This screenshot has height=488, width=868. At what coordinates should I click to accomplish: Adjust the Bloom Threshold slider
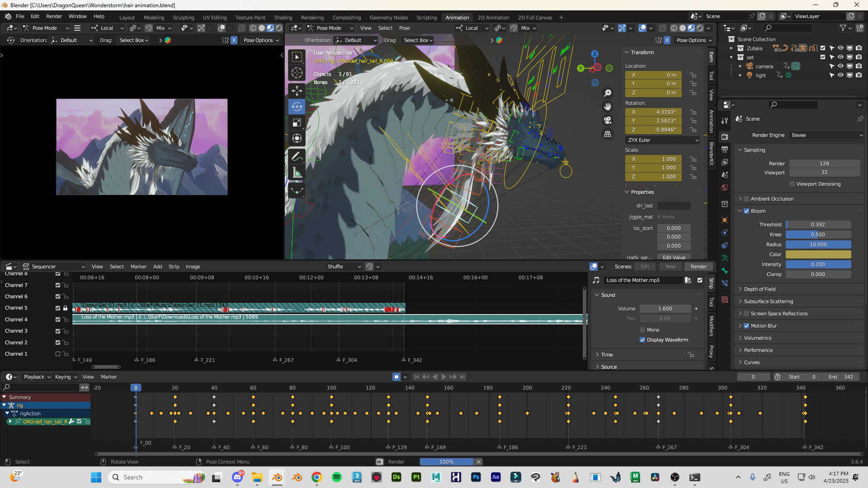818,225
